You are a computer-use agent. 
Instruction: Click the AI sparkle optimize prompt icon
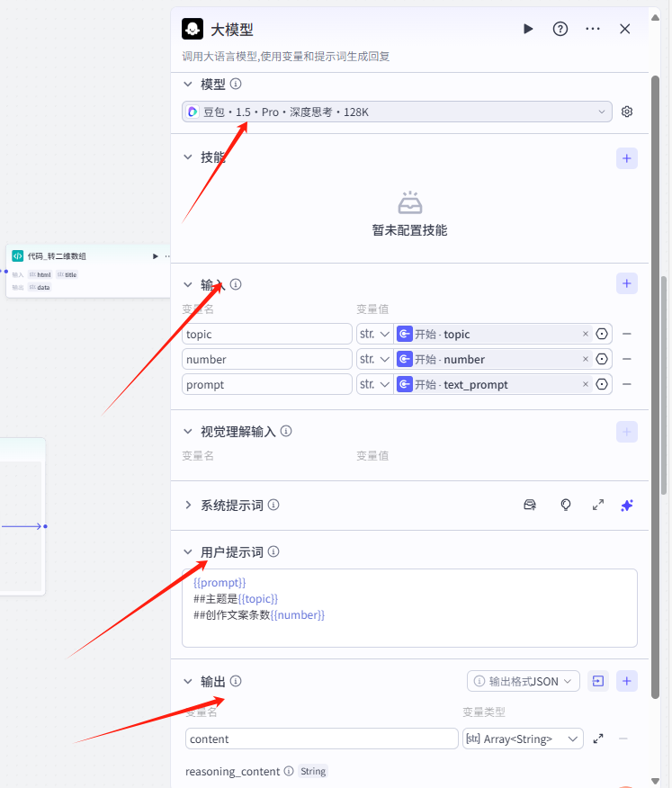pos(627,505)
